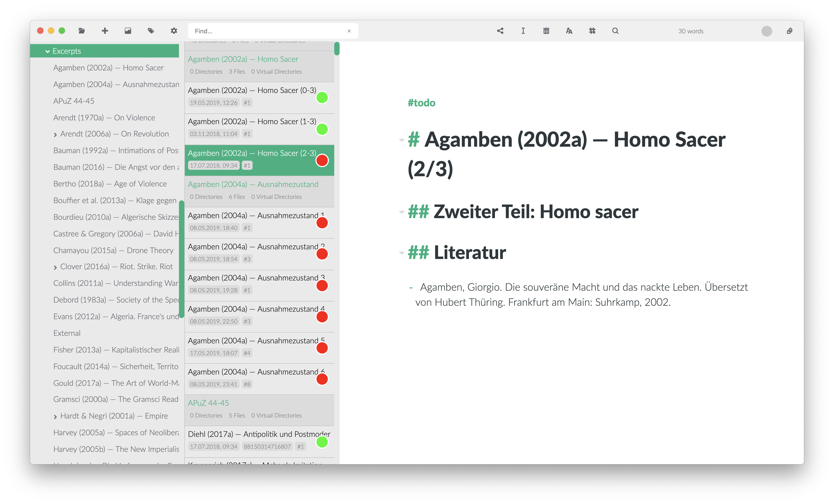Click green status dot on Homo Sacer (0-3)
The image size is (834, 504).
[322, 98]
